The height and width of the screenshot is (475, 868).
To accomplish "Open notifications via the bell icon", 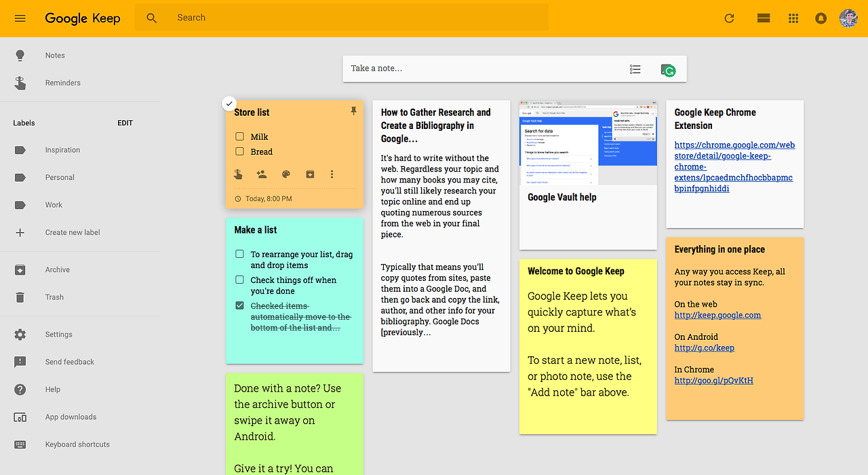I will [821, 18].
